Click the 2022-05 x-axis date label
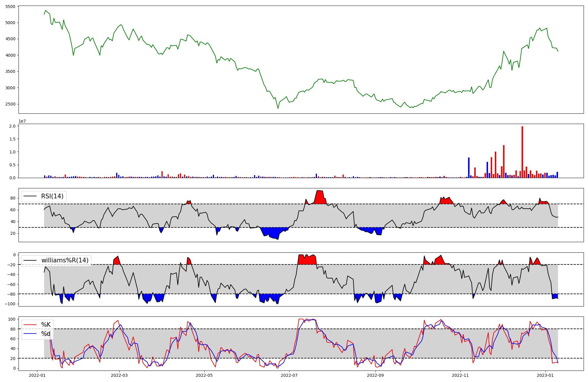The image size is (588, 382). 204,375
